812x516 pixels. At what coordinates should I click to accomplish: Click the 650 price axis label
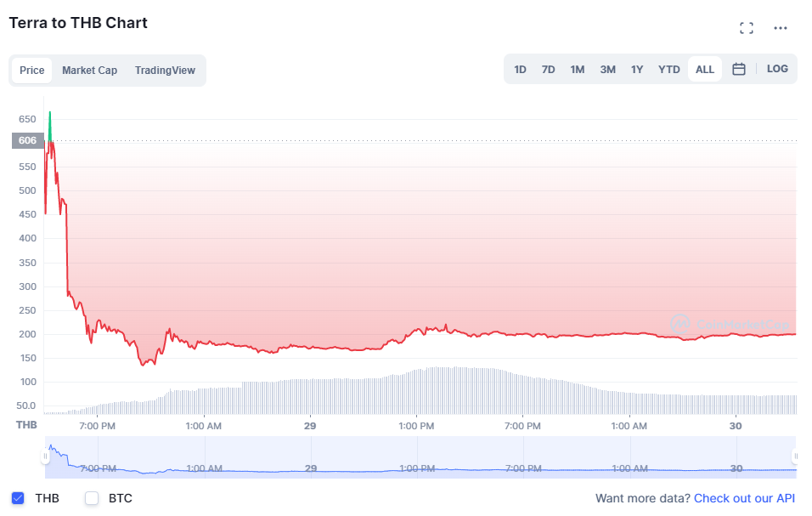[27, 119]
